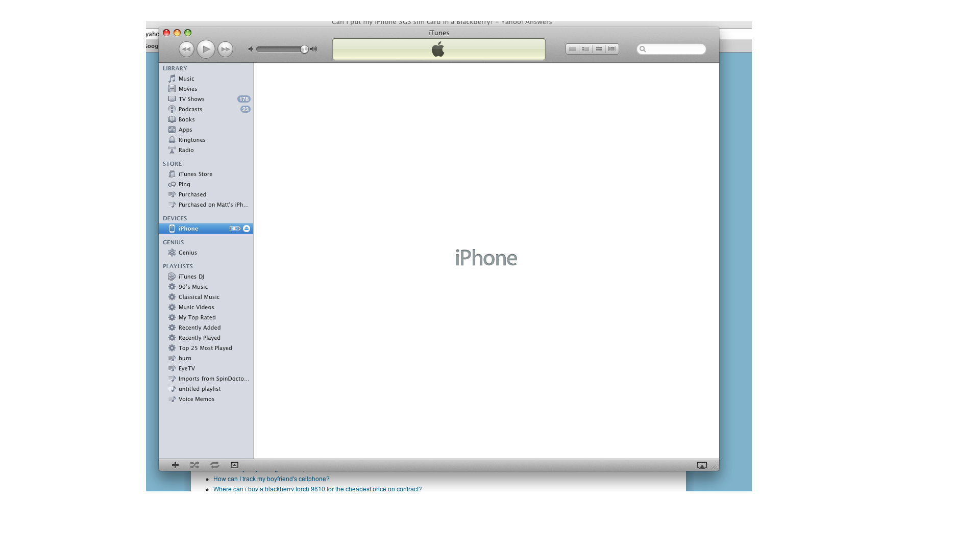Image resolution: width=980 pixels, height=551 pixels.
Task: Open Podcasts library item
Action: point(206,109)
